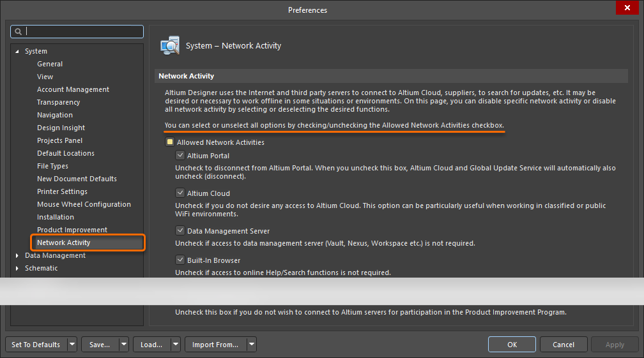This screenshot has width=644, height=358.
Task: Select File Types page
Action: coord(52,166)
